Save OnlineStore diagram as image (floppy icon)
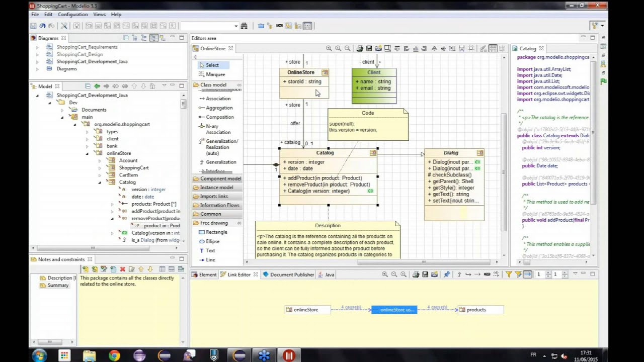The image size is (644, 362). (369, 49)
